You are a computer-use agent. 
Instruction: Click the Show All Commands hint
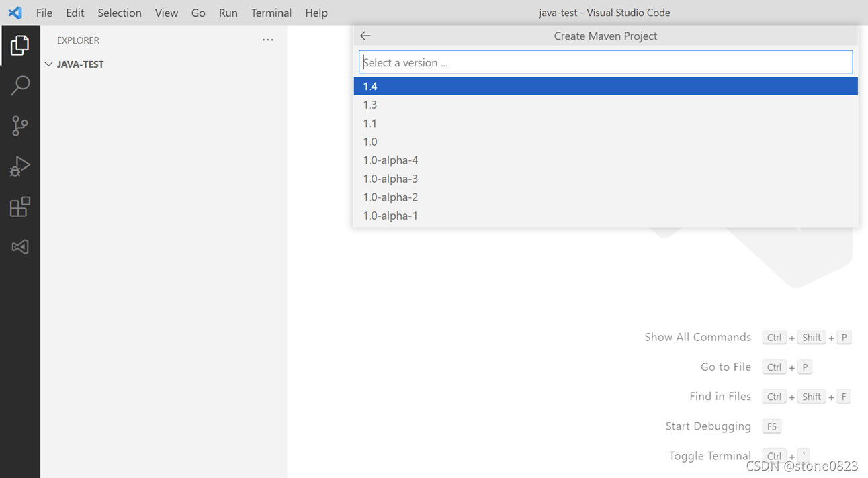(697, 337)
